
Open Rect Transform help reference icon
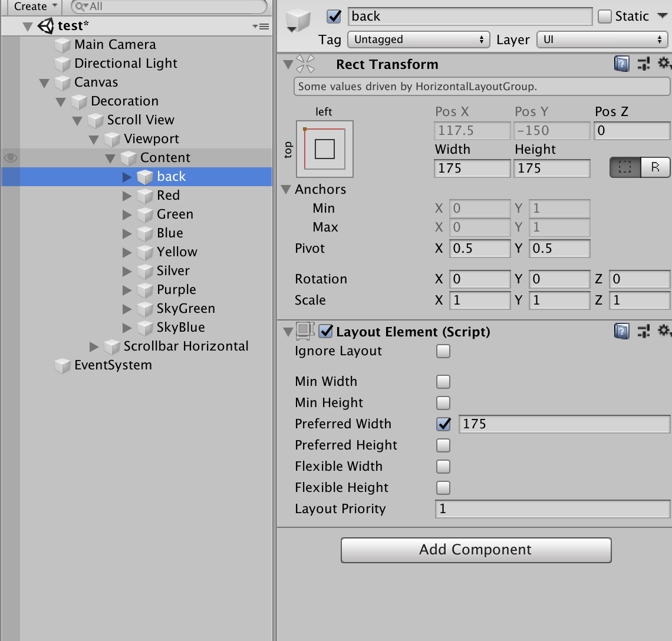pyautogui.click(x=621, y=64)
